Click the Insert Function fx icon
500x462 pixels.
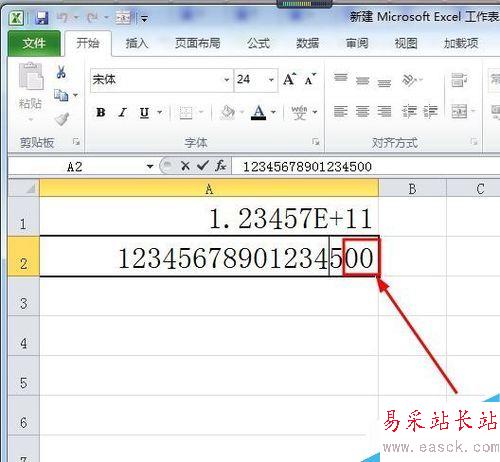(x=220, y=165)
